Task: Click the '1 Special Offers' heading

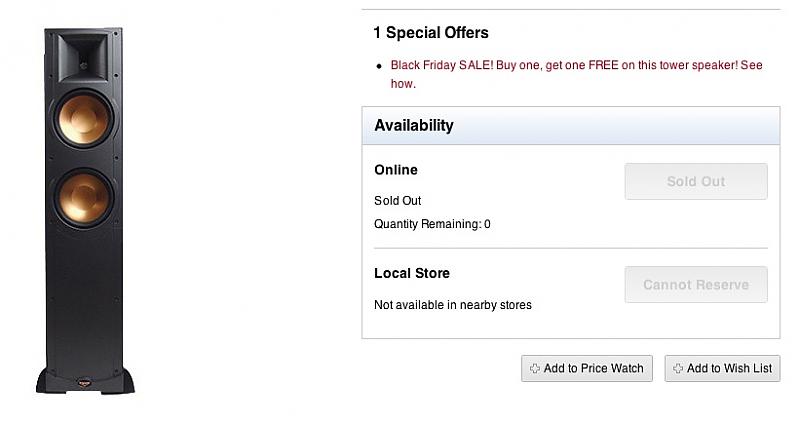Action: click(431, 33)
